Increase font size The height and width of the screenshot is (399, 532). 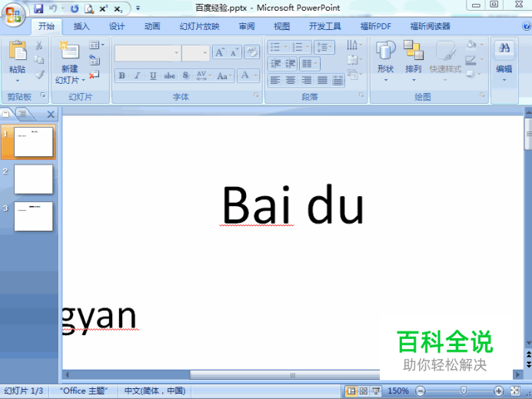point(220,52)
